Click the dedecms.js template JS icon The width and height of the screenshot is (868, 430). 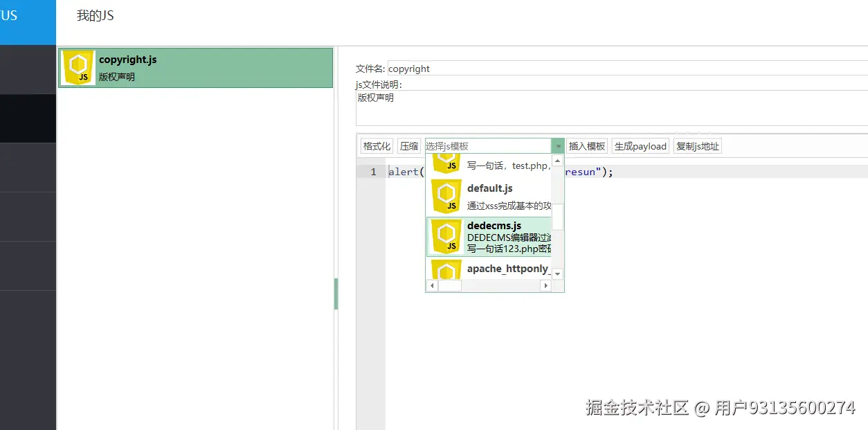click(x=446, y=236)
